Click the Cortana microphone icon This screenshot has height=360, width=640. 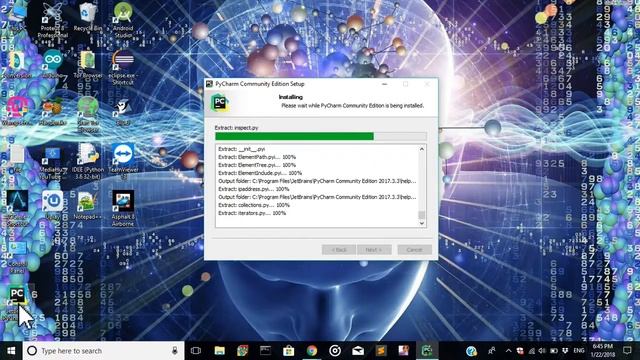click(175, 351)
